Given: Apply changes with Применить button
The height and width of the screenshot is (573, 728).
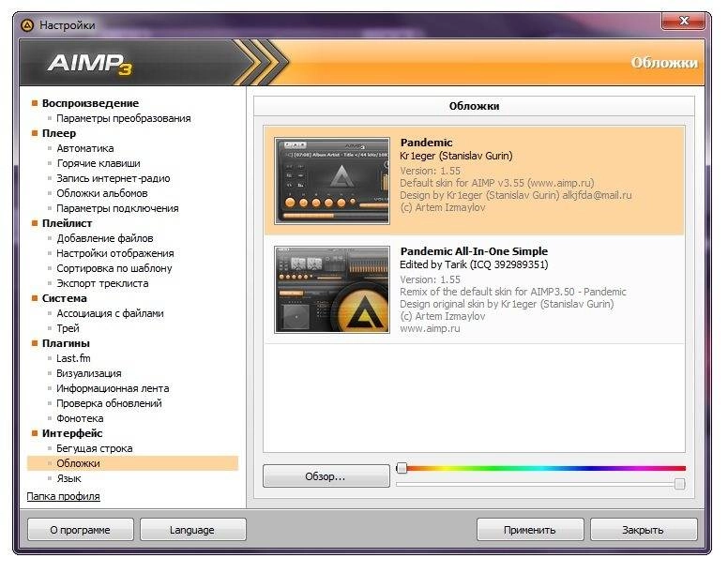Looking at the screenshot, I should pos(530,529).
